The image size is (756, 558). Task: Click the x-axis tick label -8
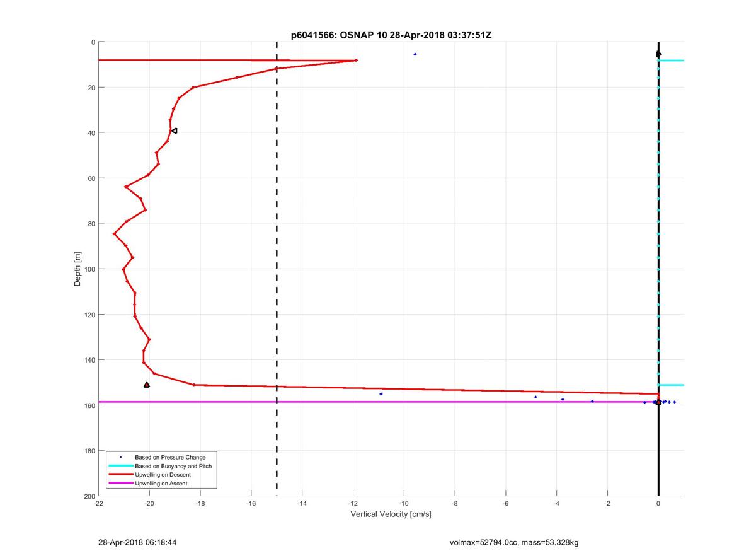455,504
